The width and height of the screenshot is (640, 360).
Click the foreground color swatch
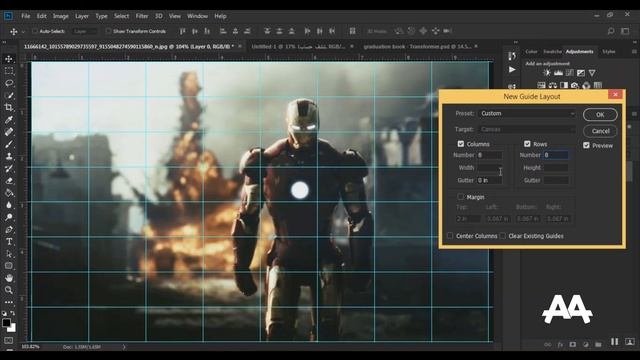coord(6,322)
